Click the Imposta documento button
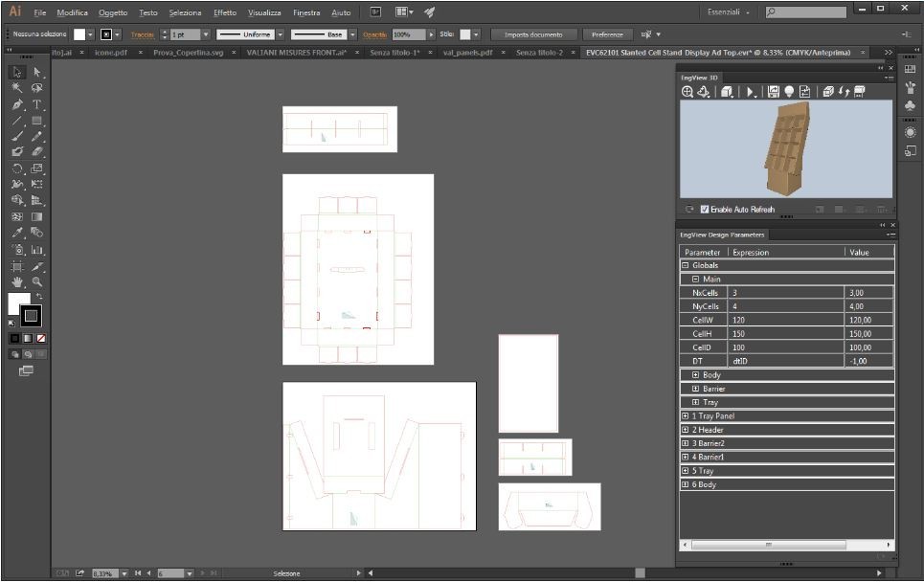The image size is (924, 582). click(x=533, y=34)
